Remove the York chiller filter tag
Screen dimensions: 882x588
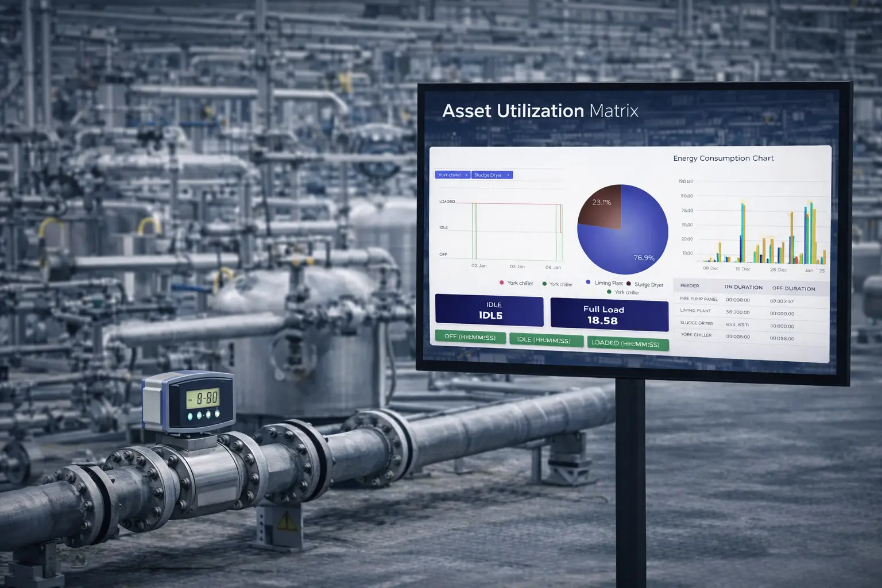point(466,175)
